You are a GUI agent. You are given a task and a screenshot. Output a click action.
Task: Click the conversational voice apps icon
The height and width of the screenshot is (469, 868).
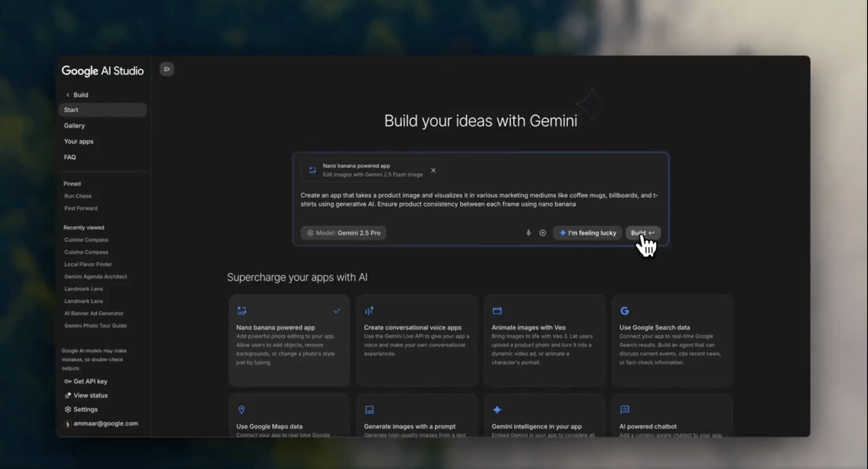pos(369,311)
